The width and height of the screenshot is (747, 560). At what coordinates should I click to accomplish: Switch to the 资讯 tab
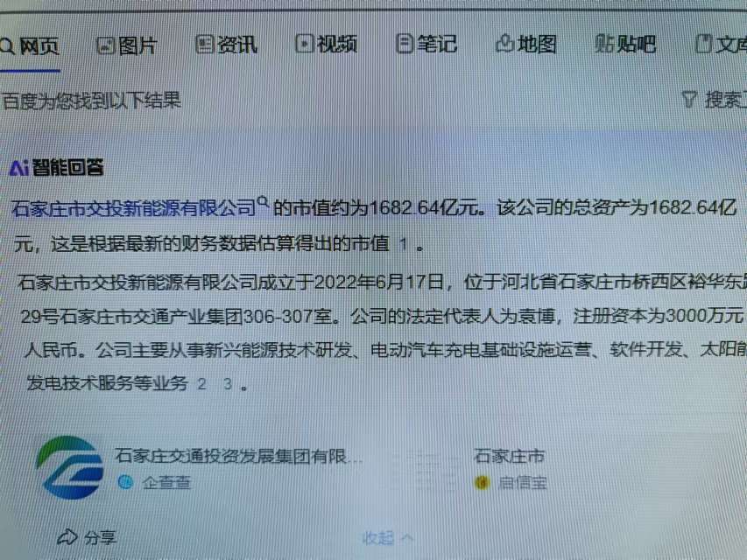[x=227, y=45]
